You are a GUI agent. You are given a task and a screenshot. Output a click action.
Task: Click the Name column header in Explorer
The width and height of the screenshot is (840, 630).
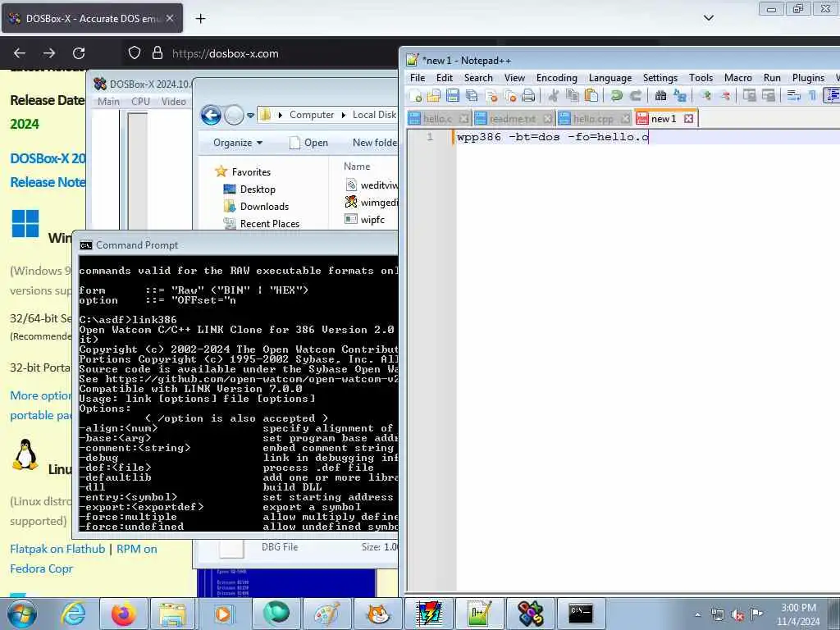357,166
